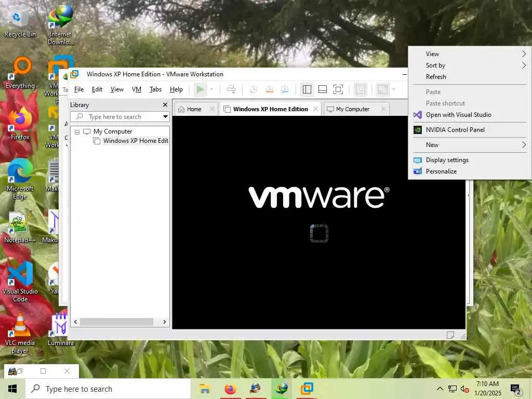Choose Open with Visual Studio
The width and height of the screenshot is (532, 399).
470,115
